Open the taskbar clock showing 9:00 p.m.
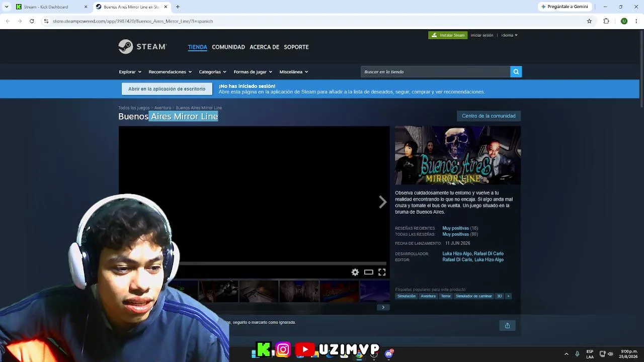Viewport: 644px width, 362px height. click(629, 354)
